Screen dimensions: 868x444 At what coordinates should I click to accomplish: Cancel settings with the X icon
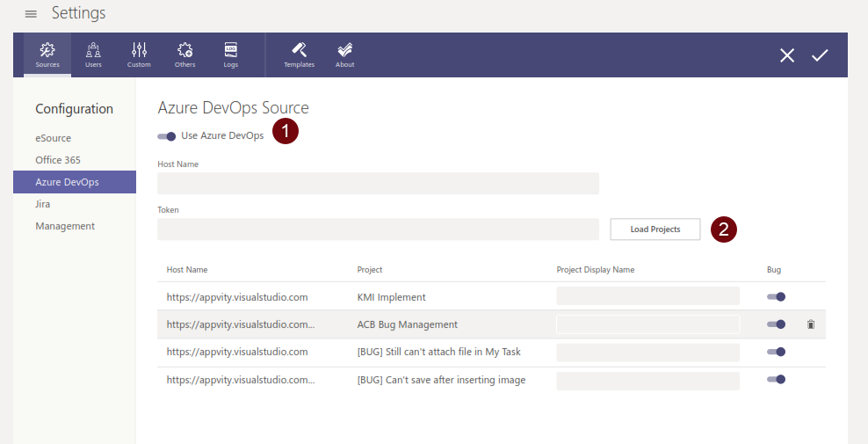[x=787, y=55]
